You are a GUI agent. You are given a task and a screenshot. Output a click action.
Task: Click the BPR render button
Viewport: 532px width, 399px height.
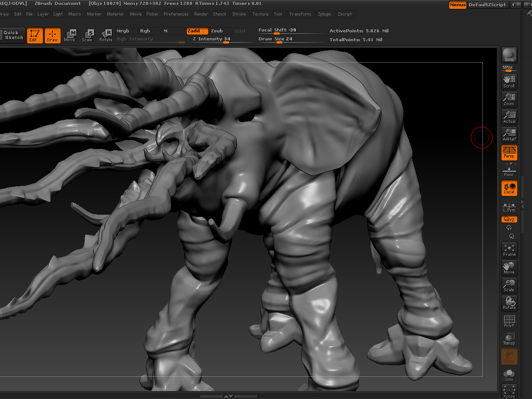509,55
